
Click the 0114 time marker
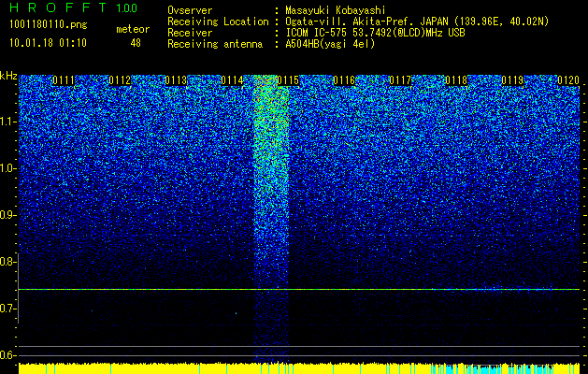pyautogui.click(x=232, y=80)
